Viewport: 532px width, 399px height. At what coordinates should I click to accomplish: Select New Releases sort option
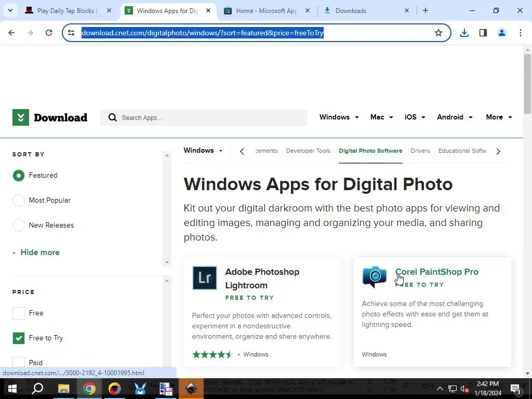click(x=19, y=225)
